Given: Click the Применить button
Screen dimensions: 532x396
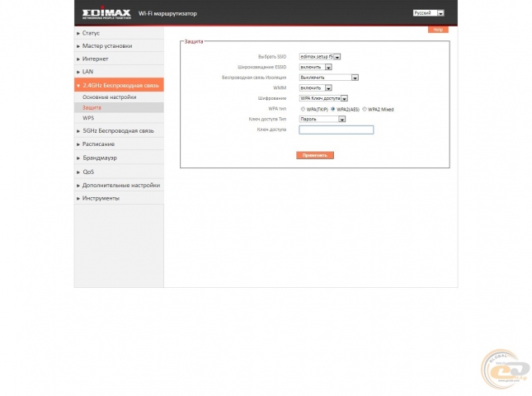Looking at the screenshot, I should click(x=315, y=155).
